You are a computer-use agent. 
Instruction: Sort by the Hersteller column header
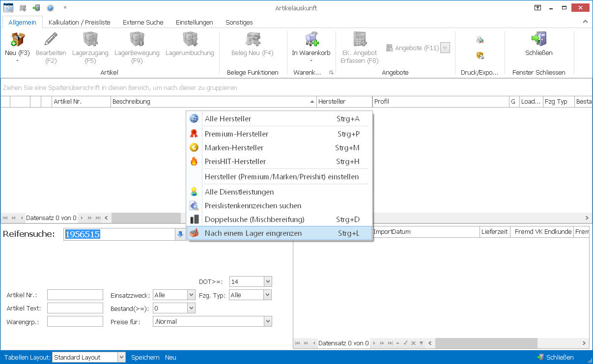(x=344, y=102)
